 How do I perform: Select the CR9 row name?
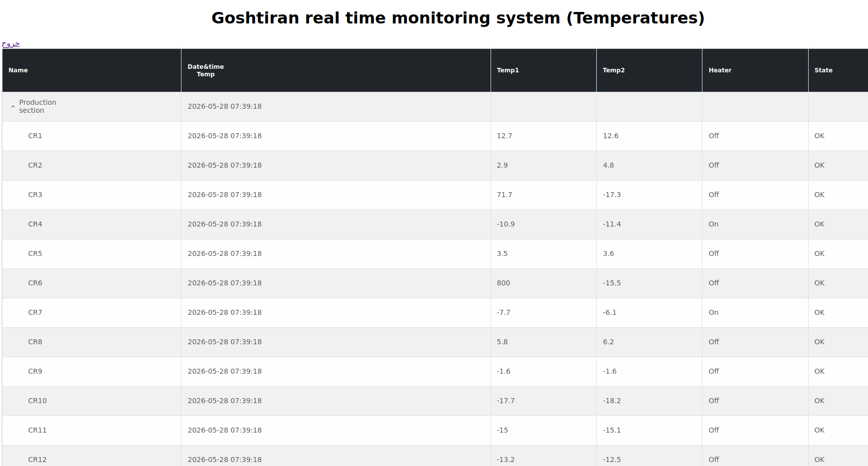point(35,371)
